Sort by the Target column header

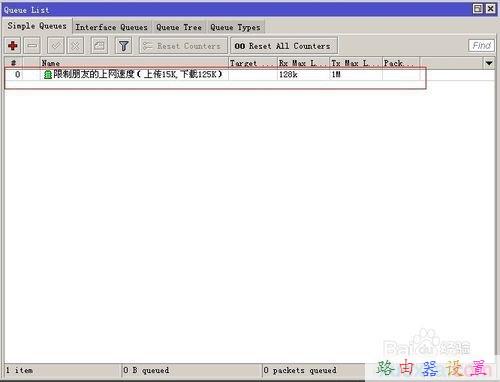(253, 63)
